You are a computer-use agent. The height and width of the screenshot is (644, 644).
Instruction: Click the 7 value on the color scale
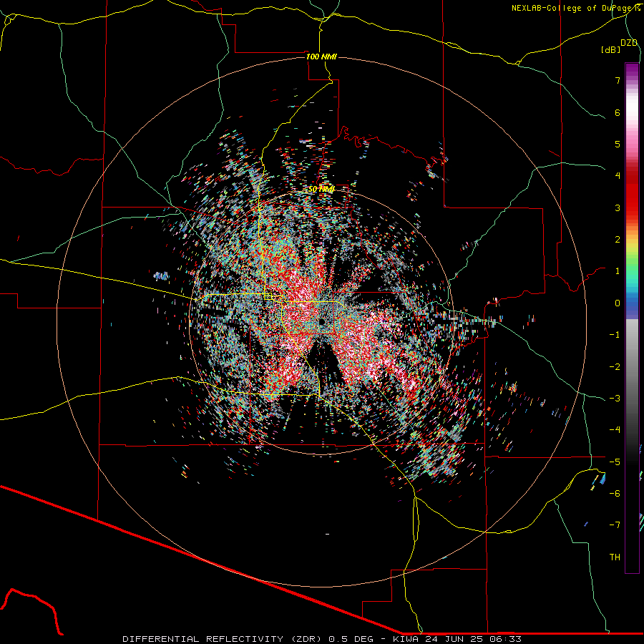(x=618, y=80)
